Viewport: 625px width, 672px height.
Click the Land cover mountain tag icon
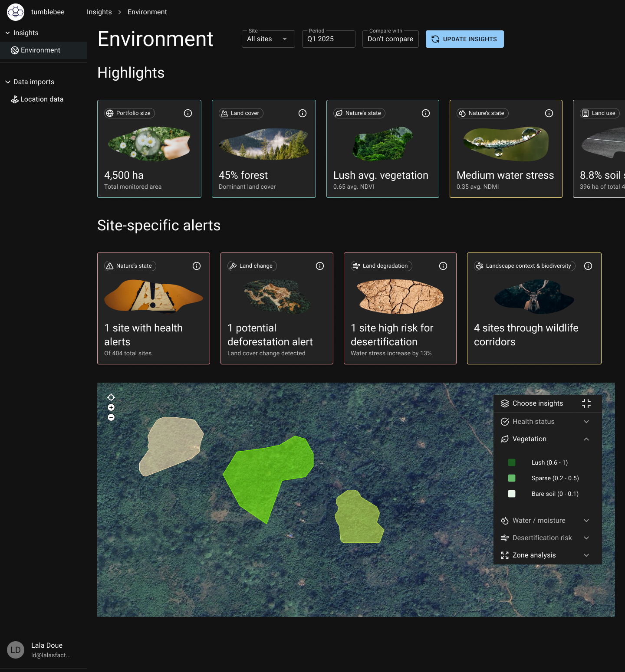[224, 113]
